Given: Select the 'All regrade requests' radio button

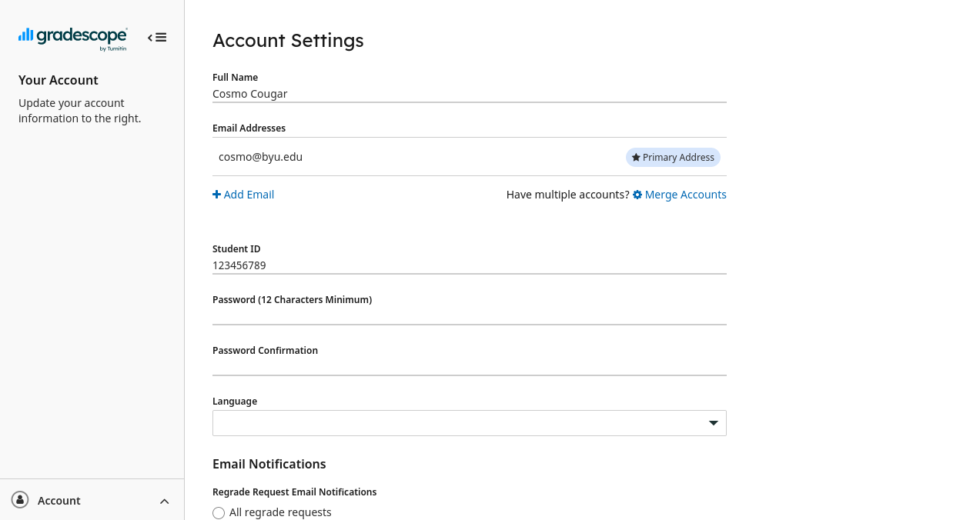Looking at the screenshot, I should coord(218,512).
